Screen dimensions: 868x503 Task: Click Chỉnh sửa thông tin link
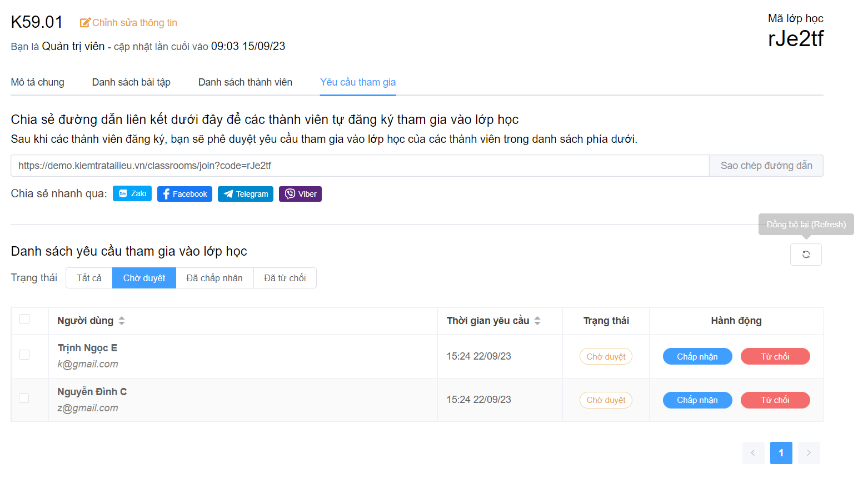[x=134, y=23]
